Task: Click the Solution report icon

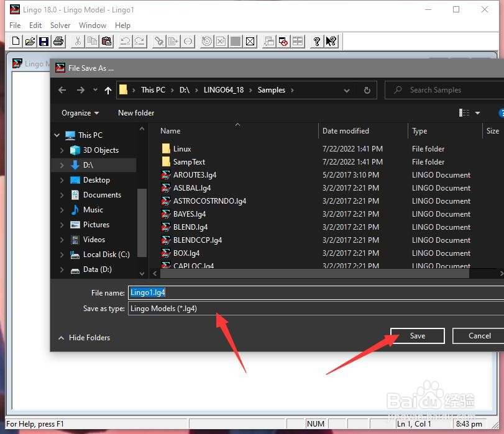Action: pyautogui.click(x=221, y=41)
